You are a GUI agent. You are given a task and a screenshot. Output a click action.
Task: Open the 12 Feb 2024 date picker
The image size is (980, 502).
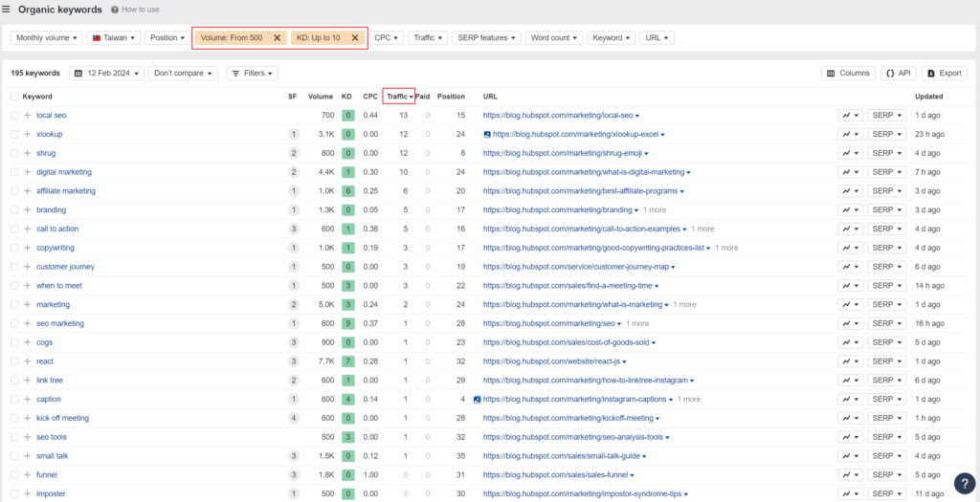tap(106, 73)
